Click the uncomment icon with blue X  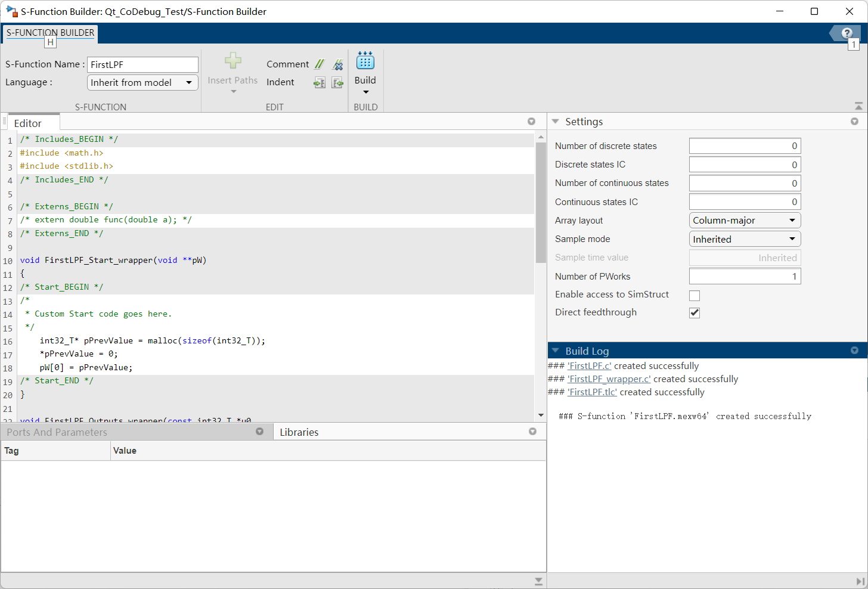pos(338,64)
